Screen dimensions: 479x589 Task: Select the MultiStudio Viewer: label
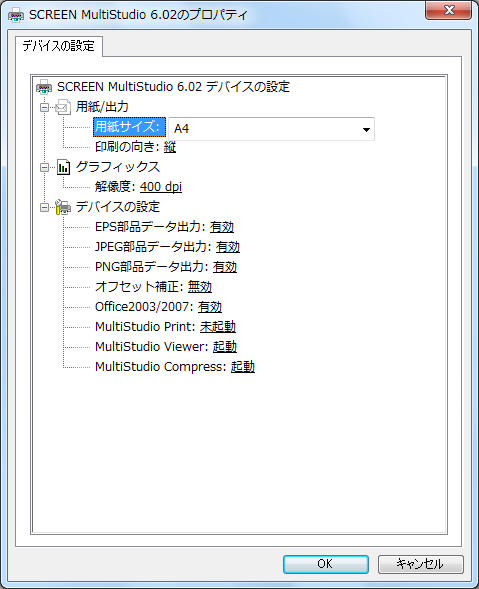152,347
